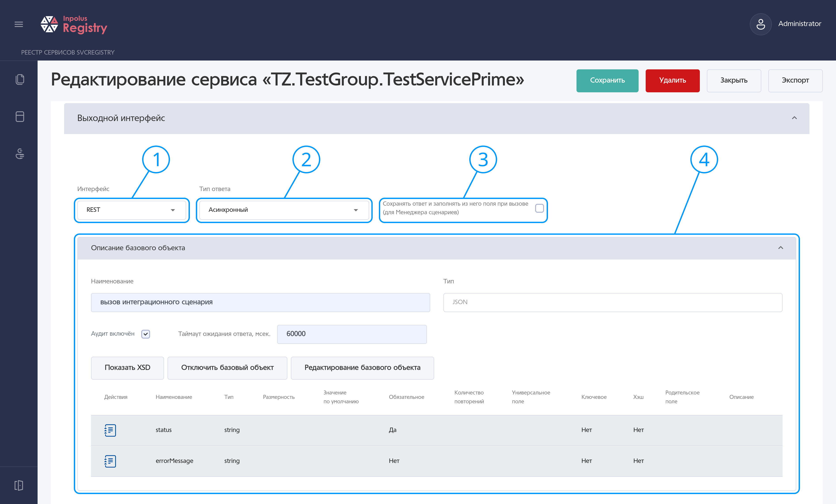Click the timeout 60000 field
Viewport: 836px width, 504px height.
pyautogui.click(x=352, y=334)
